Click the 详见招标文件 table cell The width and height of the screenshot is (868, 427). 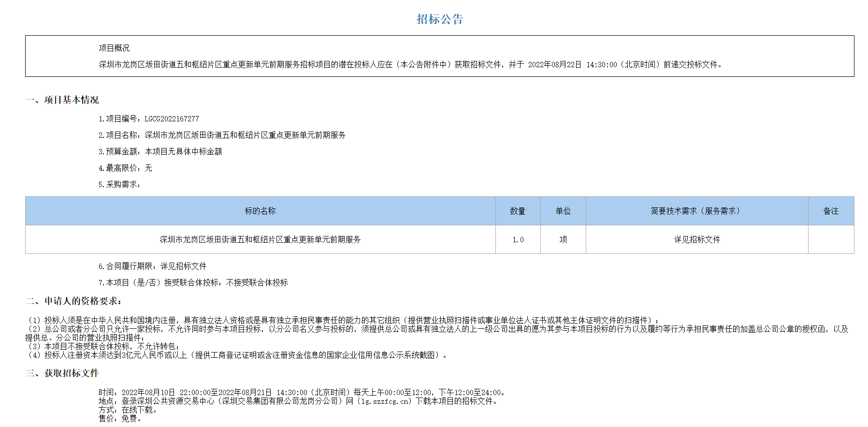click(x=696, y=239)
